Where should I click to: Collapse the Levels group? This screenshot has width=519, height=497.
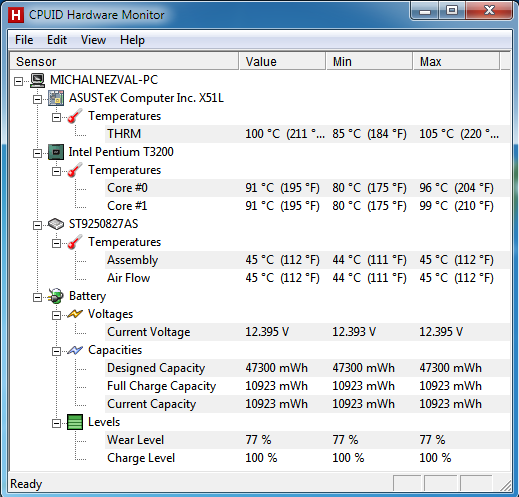coord(56,423)
